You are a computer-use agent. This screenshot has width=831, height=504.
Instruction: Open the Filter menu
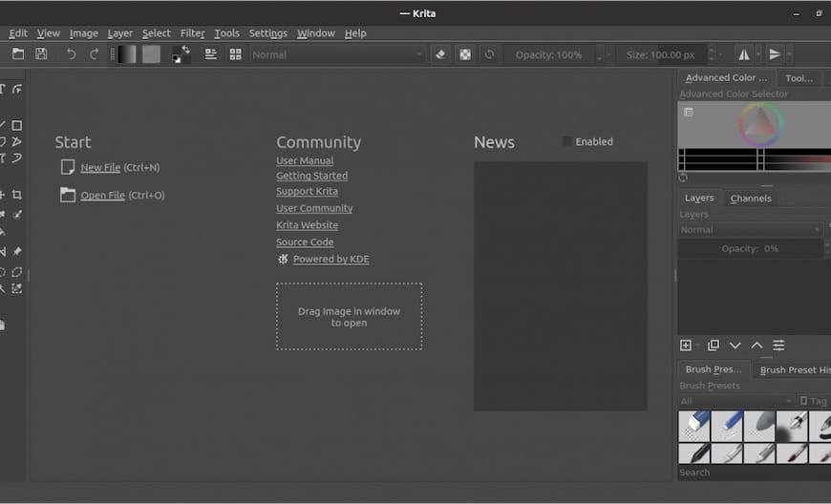192,32
